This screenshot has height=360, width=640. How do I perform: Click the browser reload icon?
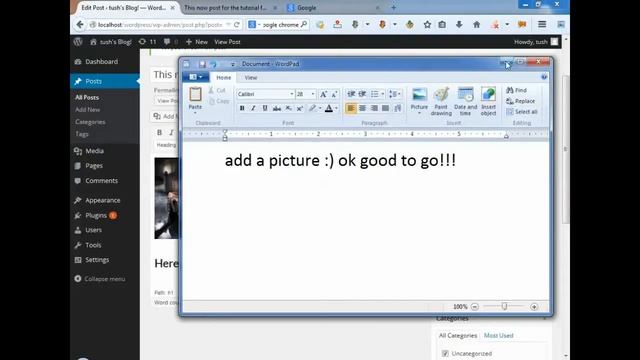click(237, 24)
